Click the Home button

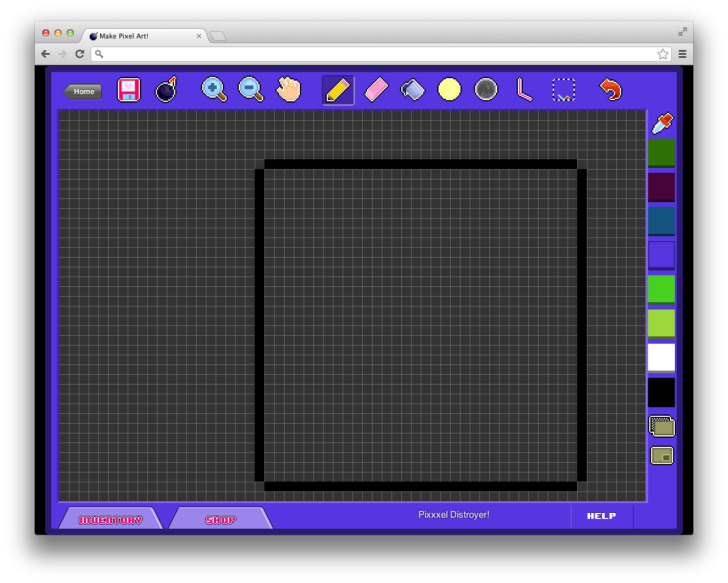coord(82,92)
